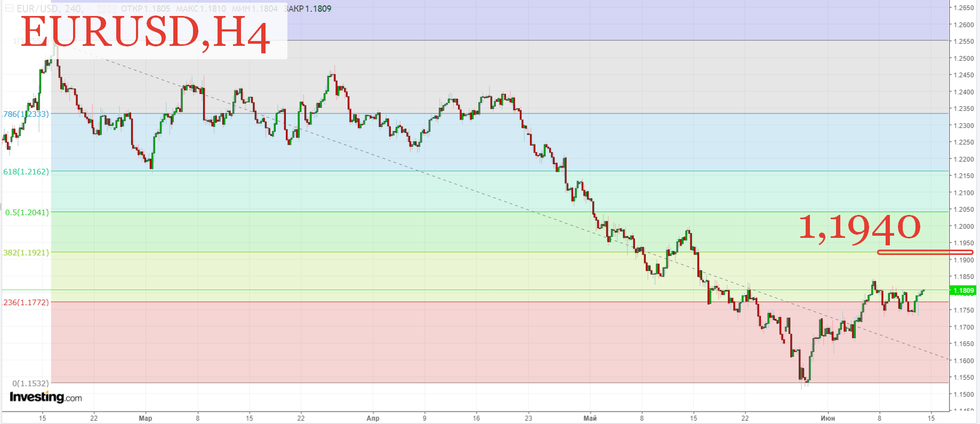This screenshot has width=980, height=424.
Task: Click the ОТКР 1.1805 open value
Action: tap(146, 9)
